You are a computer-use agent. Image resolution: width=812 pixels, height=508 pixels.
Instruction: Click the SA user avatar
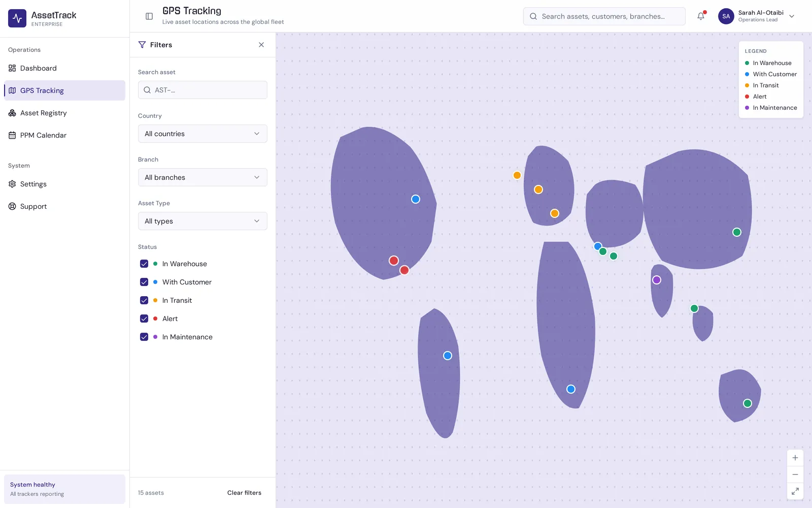coord(726,16)
